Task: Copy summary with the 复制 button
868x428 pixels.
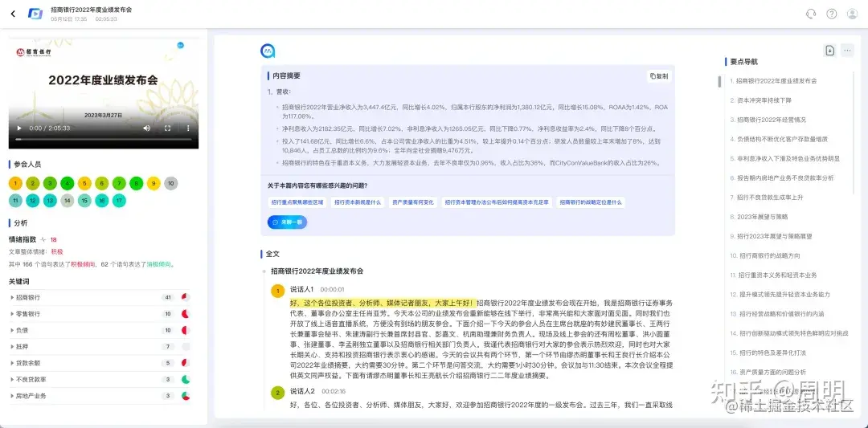Action: (659, 76)
